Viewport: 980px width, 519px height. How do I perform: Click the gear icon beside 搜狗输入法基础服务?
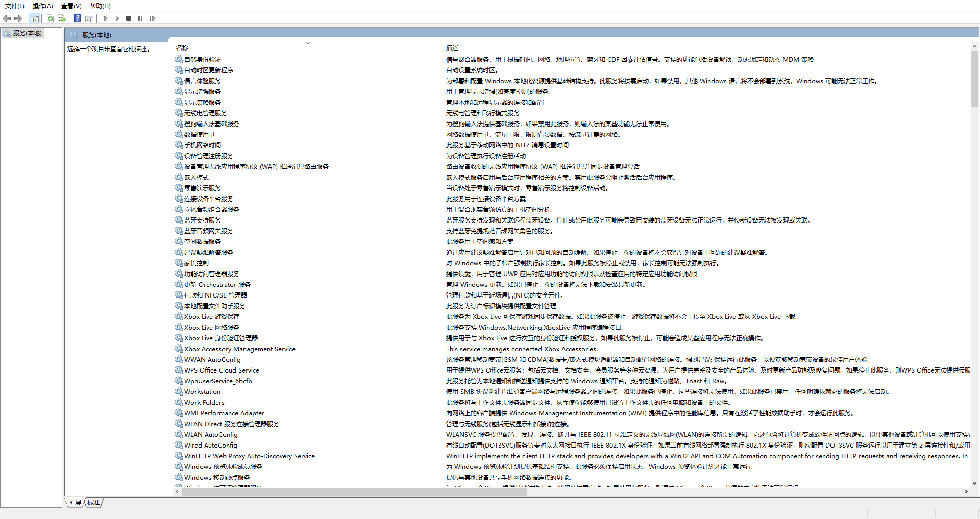point(179,123)
